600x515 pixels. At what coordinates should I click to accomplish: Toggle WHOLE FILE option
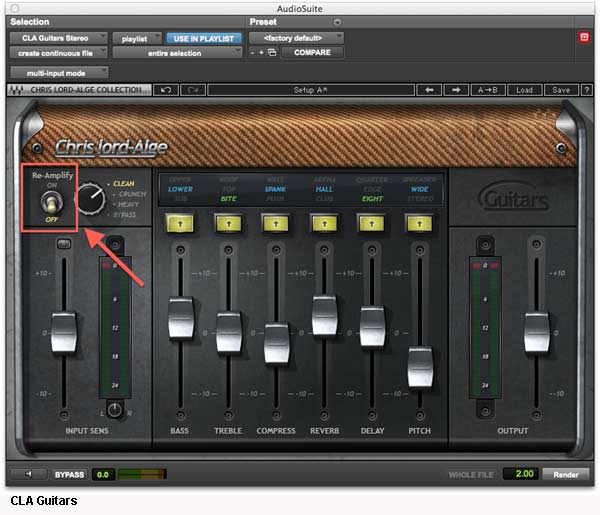coord(471,475)
